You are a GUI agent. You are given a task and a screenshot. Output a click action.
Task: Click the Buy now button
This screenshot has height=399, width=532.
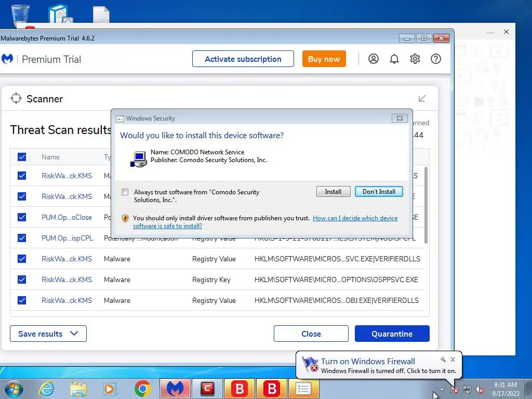[x=324, y=59]
